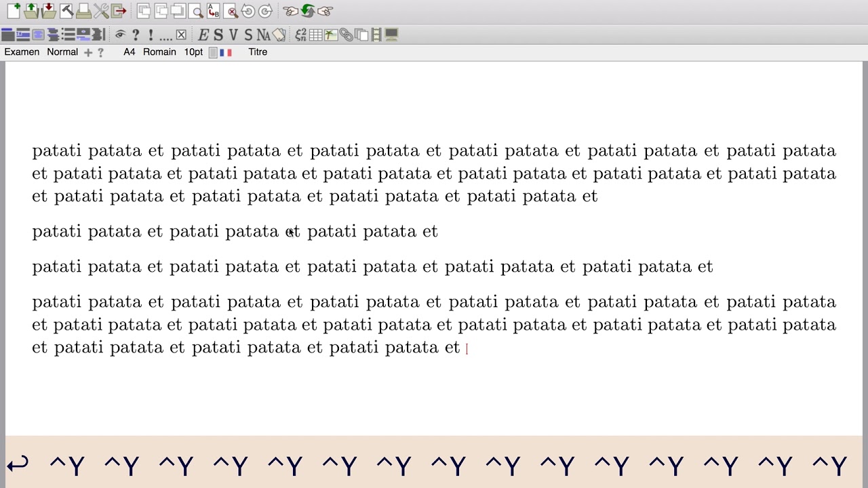Click the magnifier with the red X icon
This screenshot has height=488, width=868.
coord(231,11)
